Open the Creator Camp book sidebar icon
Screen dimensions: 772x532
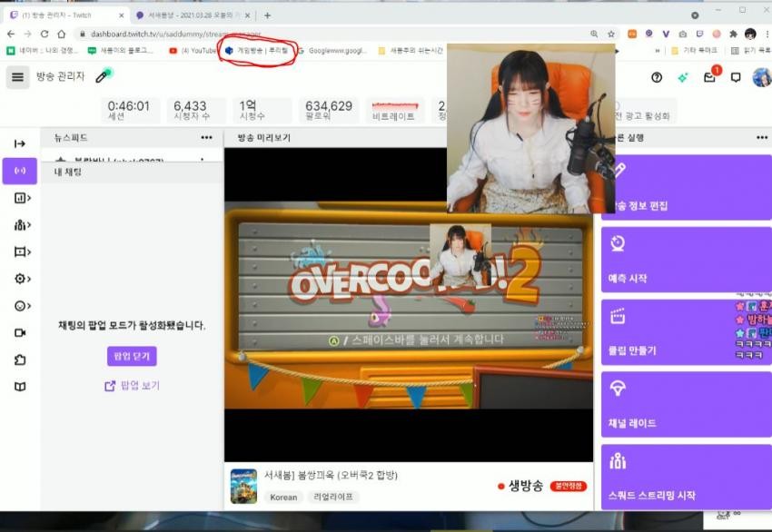20,387
